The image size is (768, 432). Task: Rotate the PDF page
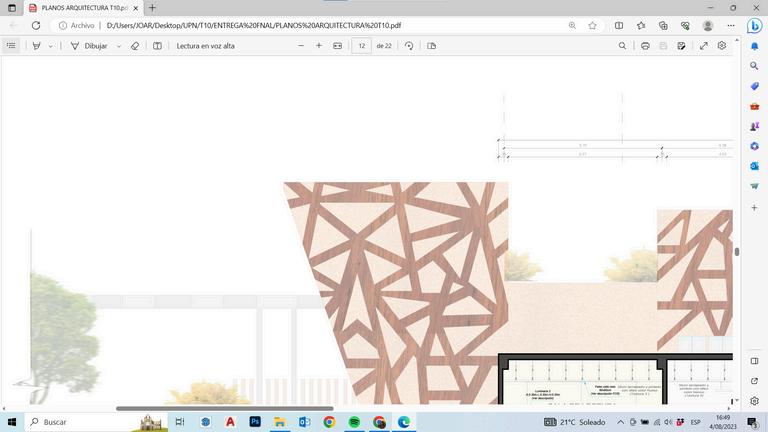409,46
